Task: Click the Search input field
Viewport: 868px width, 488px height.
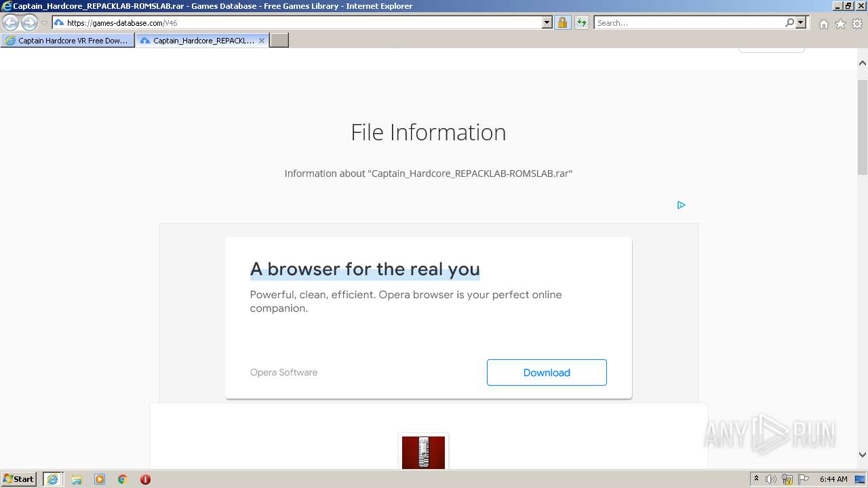Action: click(688, 23)
